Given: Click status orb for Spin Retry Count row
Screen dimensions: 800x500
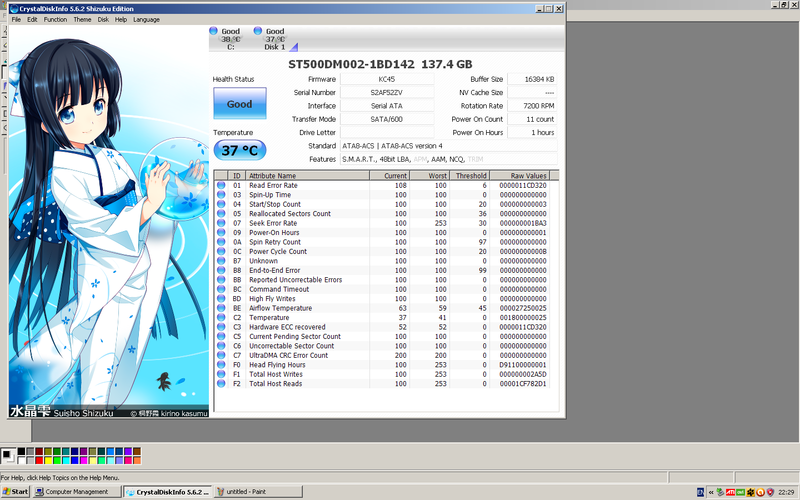Looking at the screenshot, I should 221,242.
